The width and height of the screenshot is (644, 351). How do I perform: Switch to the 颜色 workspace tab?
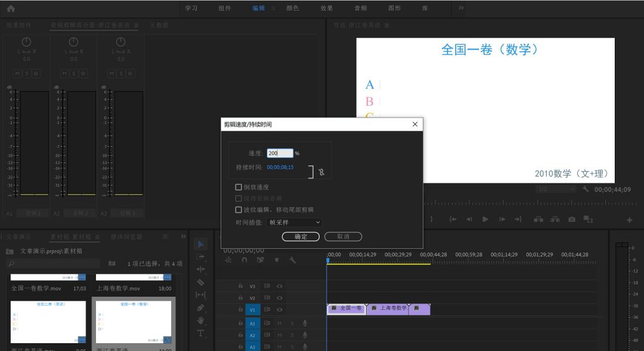(x=293, y=8)
